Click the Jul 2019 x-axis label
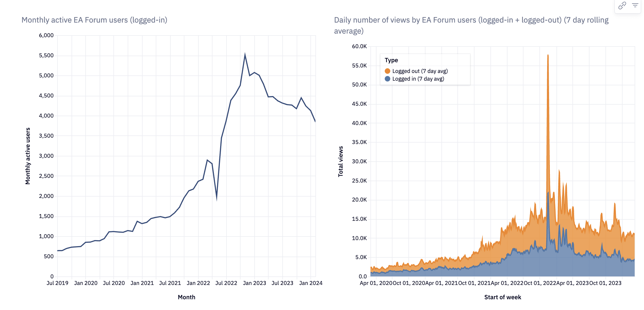 coord(57,283)
